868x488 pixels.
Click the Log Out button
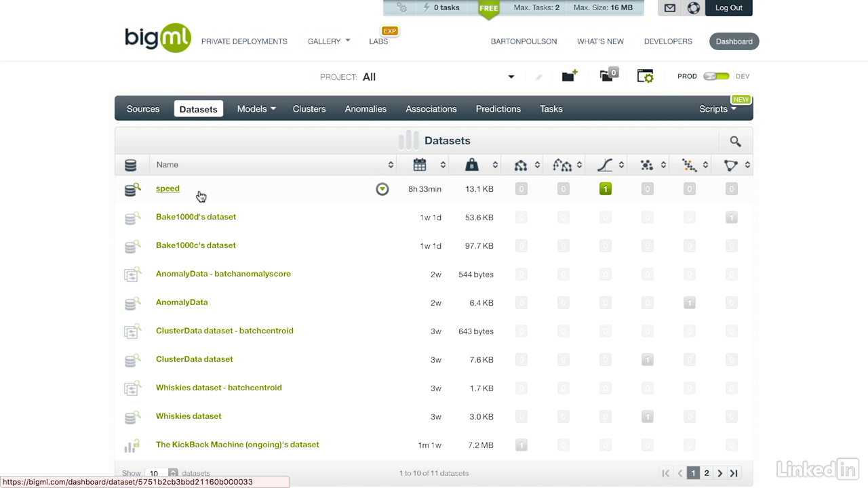coord(728,8)
